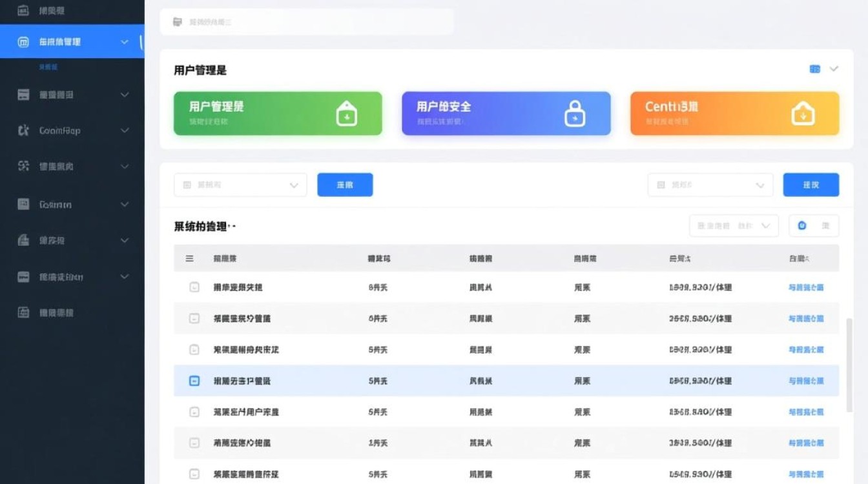Expand the sidebar item just above CoomfBop
This screenshot has width=868, height=484.
coord(125,95)
